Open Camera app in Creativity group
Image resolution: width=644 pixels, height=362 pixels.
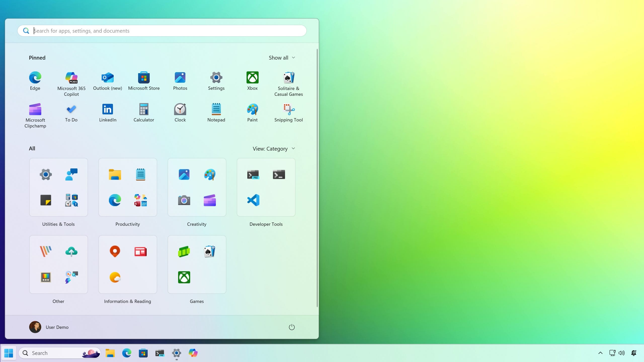tap(184, 200)
